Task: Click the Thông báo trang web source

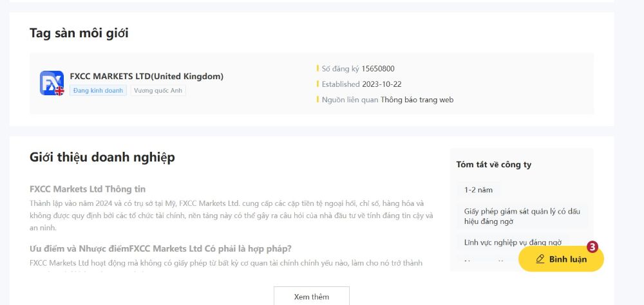Action: click(x=417, y=100)
